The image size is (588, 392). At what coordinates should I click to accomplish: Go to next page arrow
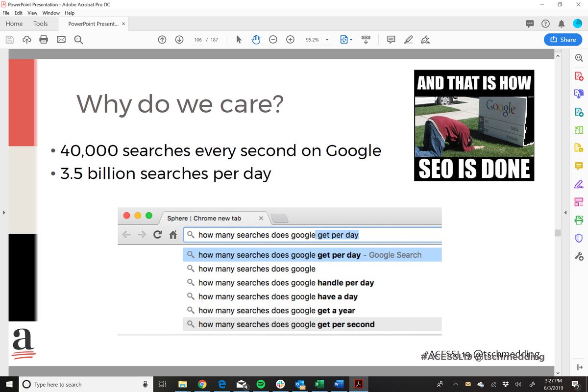(179, 40)
